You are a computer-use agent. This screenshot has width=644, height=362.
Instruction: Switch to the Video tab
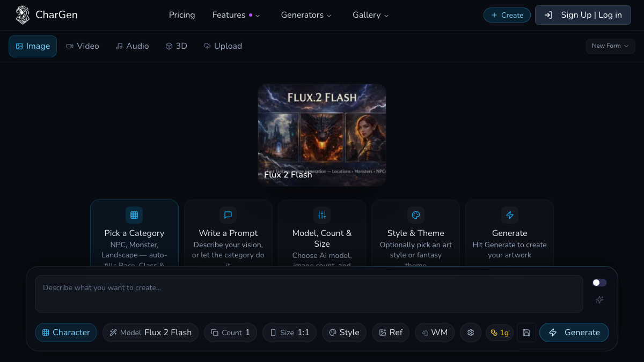[x=83, y=46]
